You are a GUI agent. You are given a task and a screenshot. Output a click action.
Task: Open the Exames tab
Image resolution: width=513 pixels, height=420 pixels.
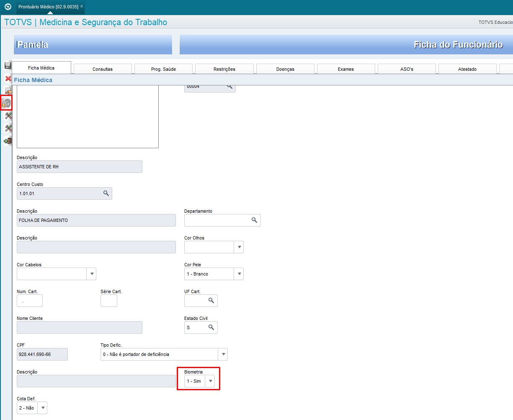point(346,69)
